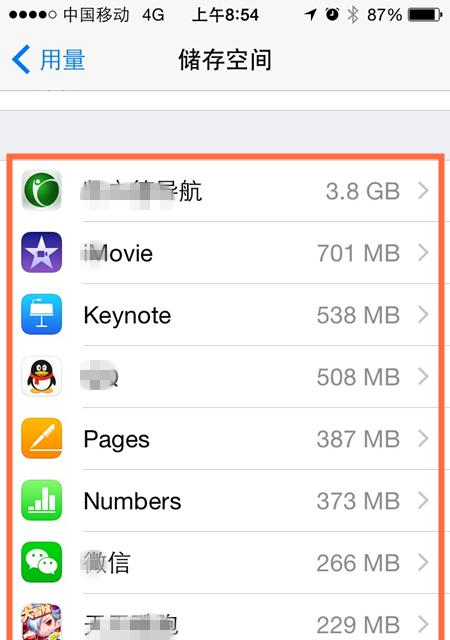450x640 pixels.
Task: Open 微信 storage details row
Action: pyautogui.click(x=226, y=563)
